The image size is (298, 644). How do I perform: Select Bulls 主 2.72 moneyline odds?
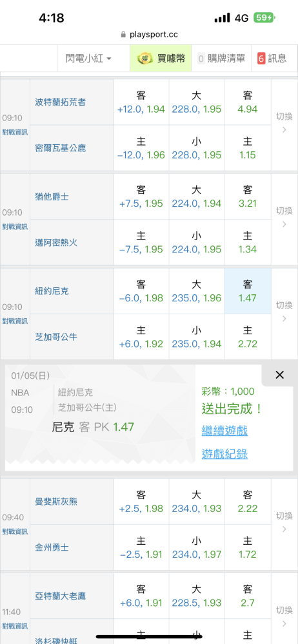pos(248,337)
